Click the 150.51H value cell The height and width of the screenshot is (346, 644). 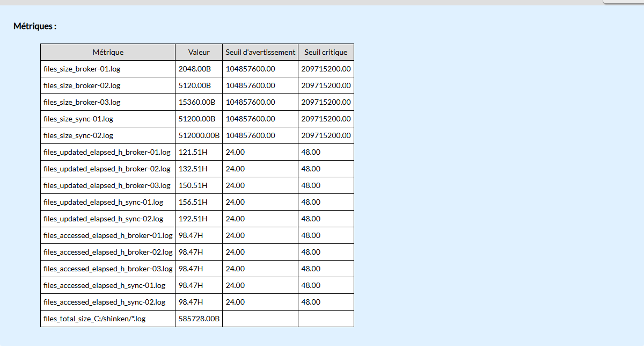(199, 185)
